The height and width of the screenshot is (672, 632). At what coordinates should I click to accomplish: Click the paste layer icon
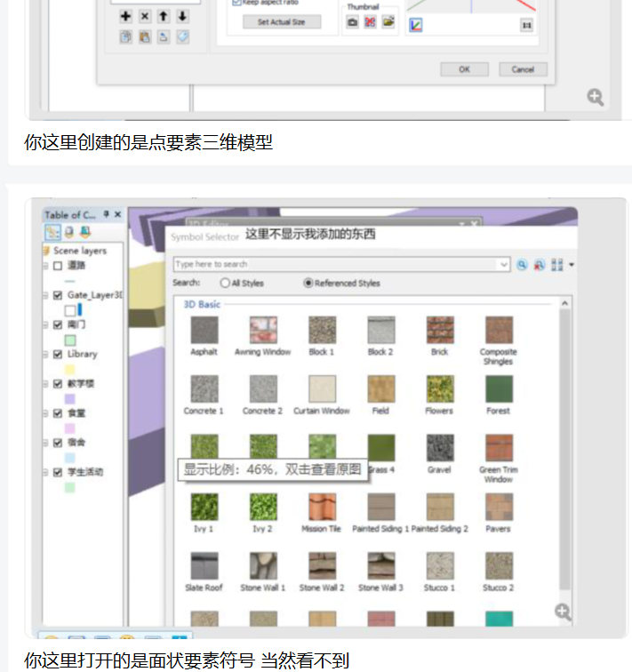[145, 36]
